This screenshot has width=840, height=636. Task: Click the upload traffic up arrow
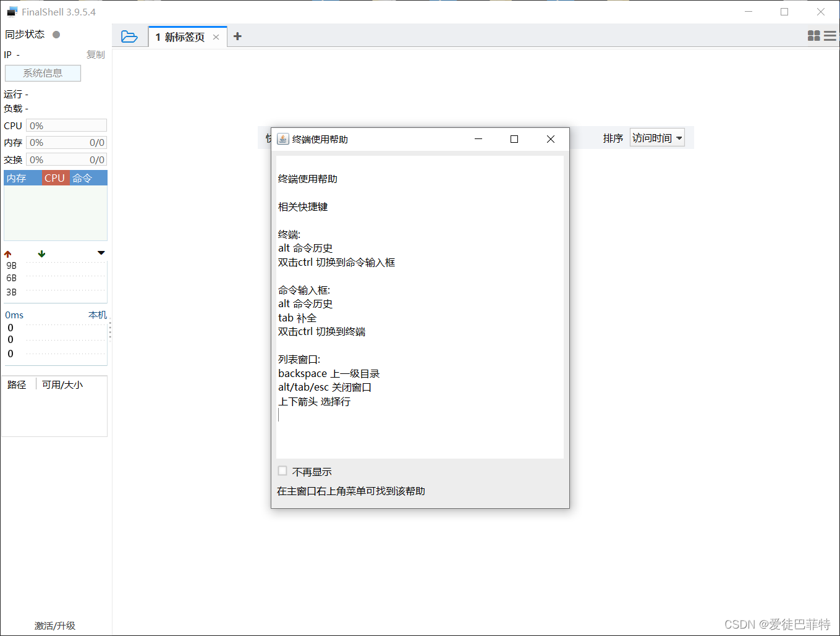click(8, 254)
